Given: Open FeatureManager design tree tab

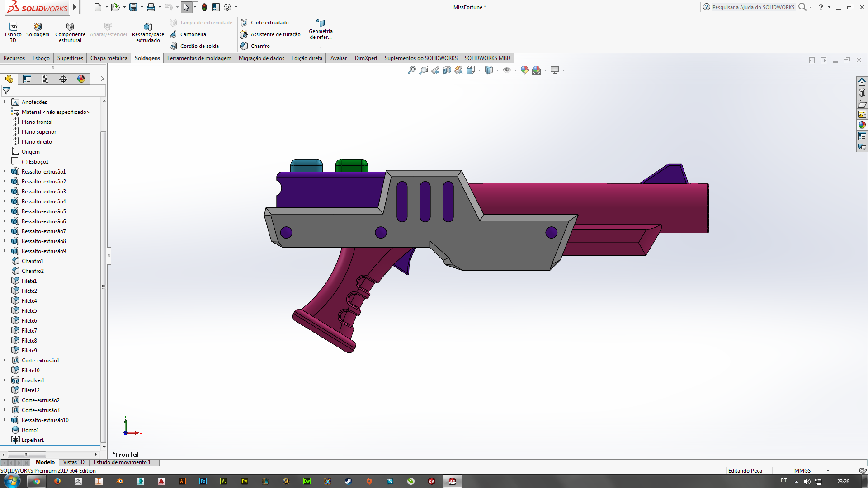Looking at the screenshot, I should coord(9,79).
